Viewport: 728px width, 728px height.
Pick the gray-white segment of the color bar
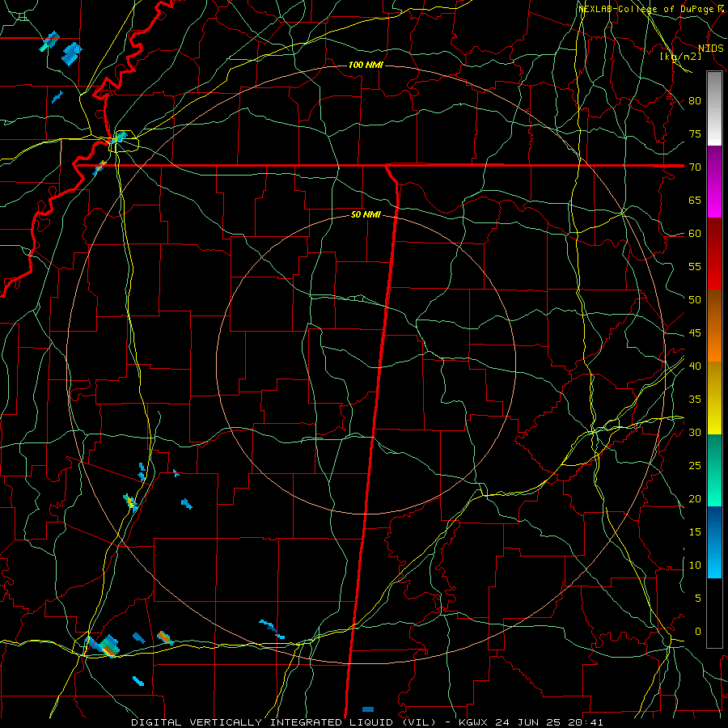(x=714, y=108)
